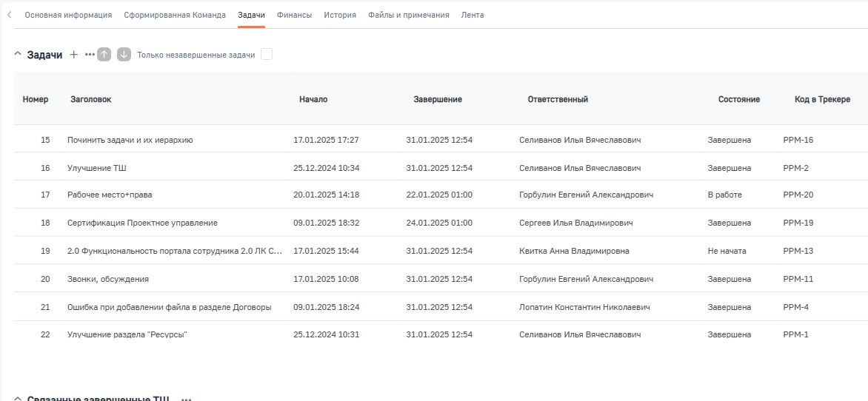
Task: Select tracker code PPM-1
Action: (x=796, y=334)
